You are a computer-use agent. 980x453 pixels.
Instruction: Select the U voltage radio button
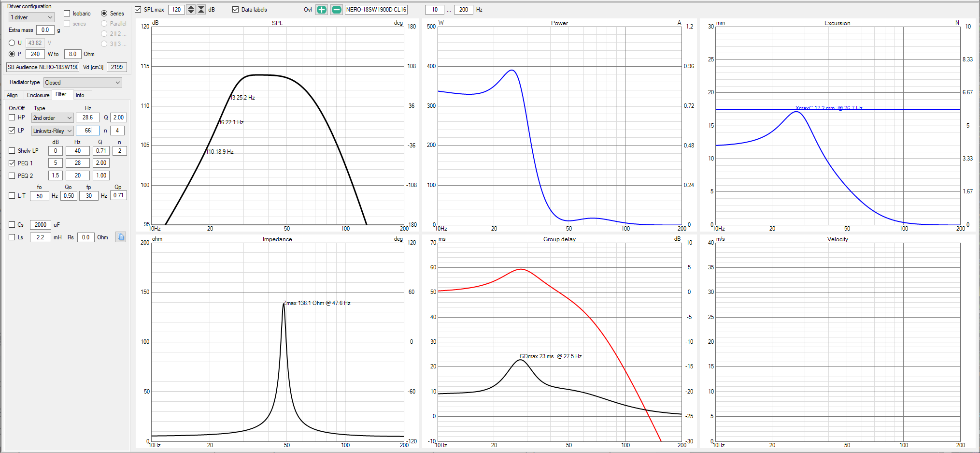[x=12, y=43]
